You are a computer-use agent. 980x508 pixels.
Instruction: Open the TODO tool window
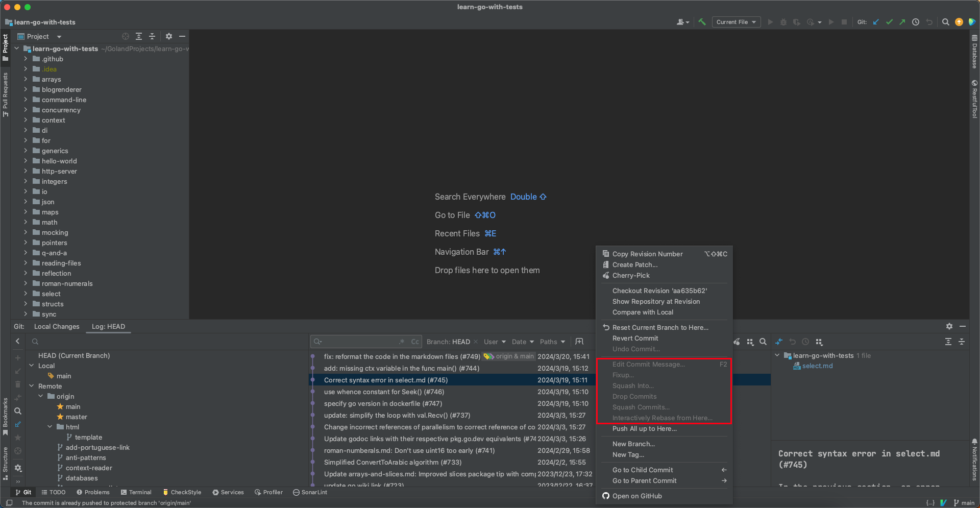[x=54, y=492]
